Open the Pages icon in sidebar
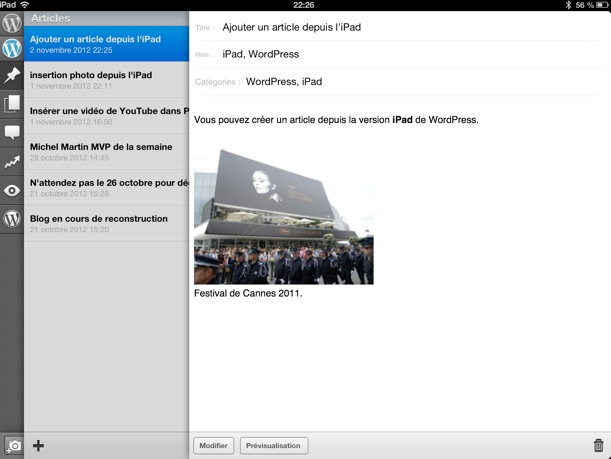611x459 pixels. tap(12, 104)
